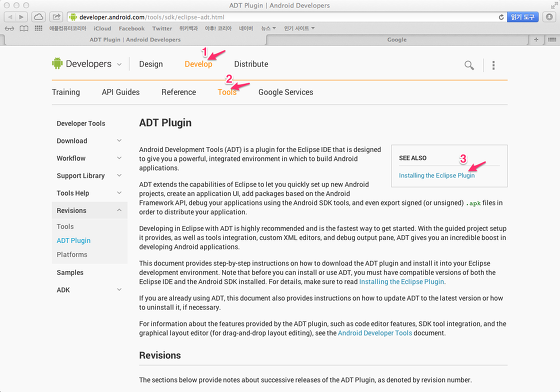The height and width of the screenshot is (392, 560).
Task: Open the iCloud bookmark
Action: pos(102,28)
